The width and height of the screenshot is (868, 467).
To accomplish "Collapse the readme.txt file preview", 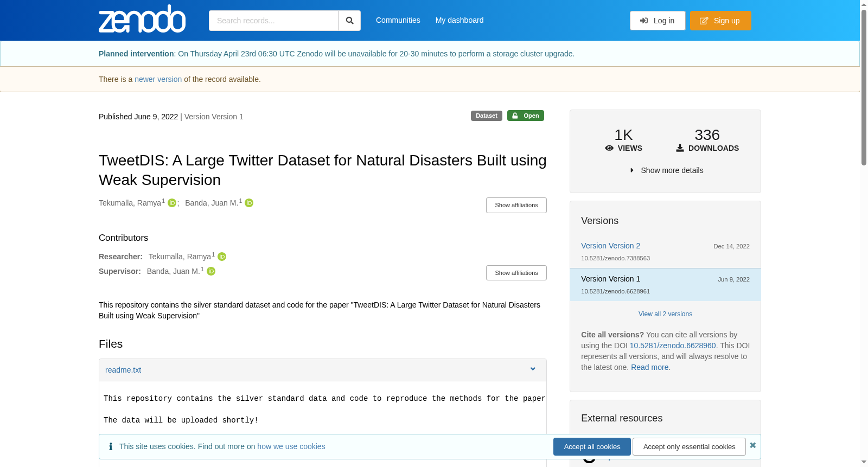I will (x=533, y=369).
